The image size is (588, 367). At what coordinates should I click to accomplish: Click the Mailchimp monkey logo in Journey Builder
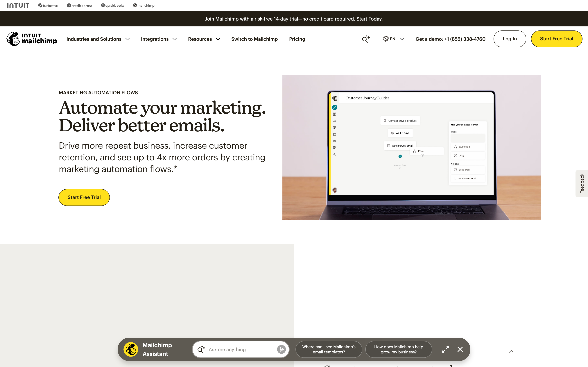point(335,99)
